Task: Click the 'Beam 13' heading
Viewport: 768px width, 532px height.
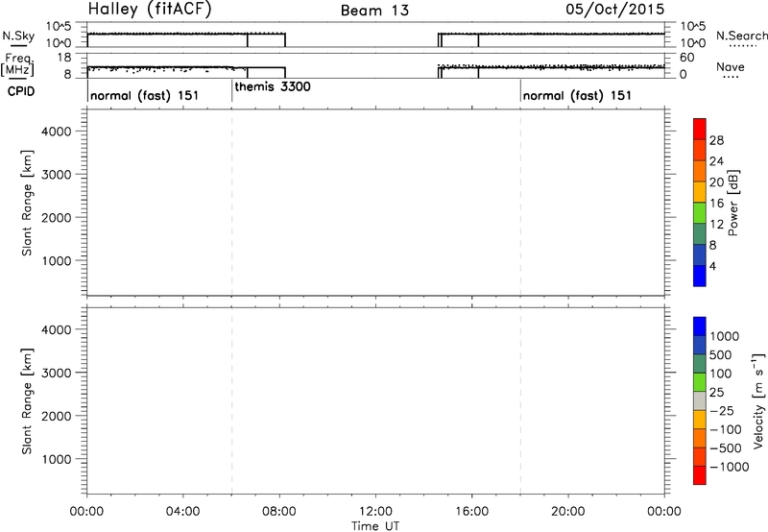Action: click(x=374, y=11)
